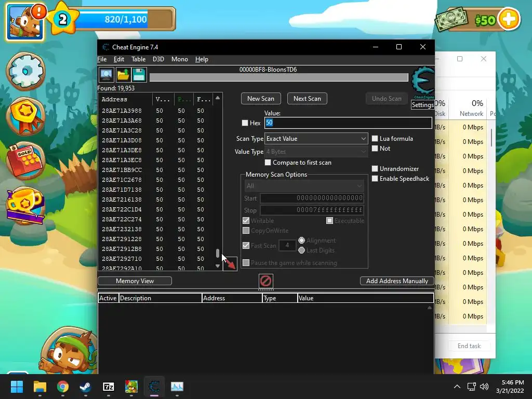The height and width of the screenshot is (399, 532).
Task: Click the monkey profile avatar
Action: (25, 22)
